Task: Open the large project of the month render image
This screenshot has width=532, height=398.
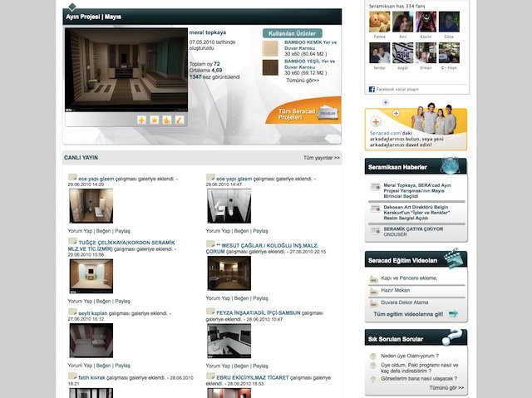Action: point(126,70)
